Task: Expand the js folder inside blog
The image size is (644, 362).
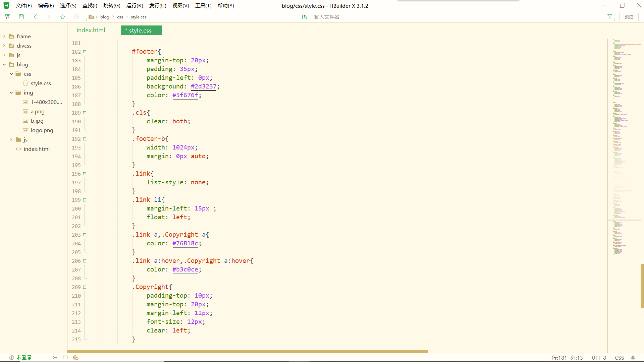Action: [11, 139]
